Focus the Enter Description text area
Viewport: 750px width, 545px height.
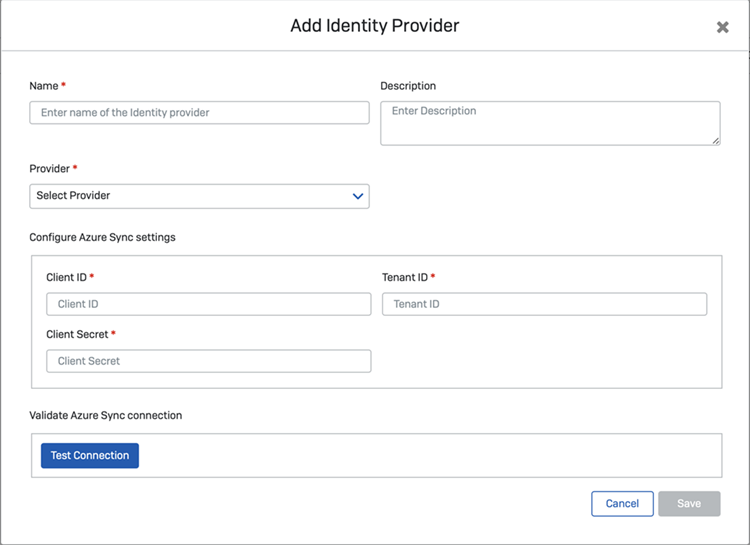pos(549,122)
